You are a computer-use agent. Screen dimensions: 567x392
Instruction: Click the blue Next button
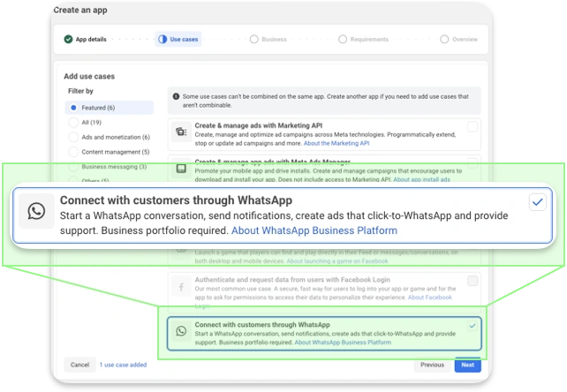pyautogui.click(x=467, y=365)
